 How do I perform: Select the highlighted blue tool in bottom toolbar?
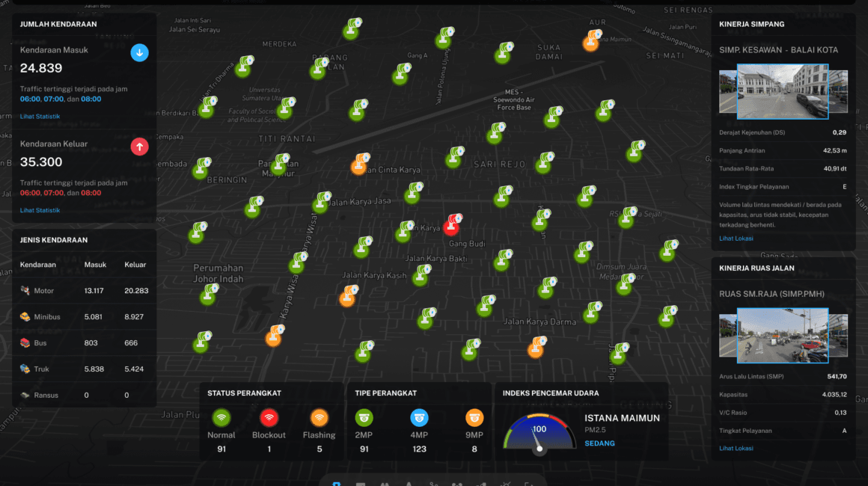coord(336,483)
